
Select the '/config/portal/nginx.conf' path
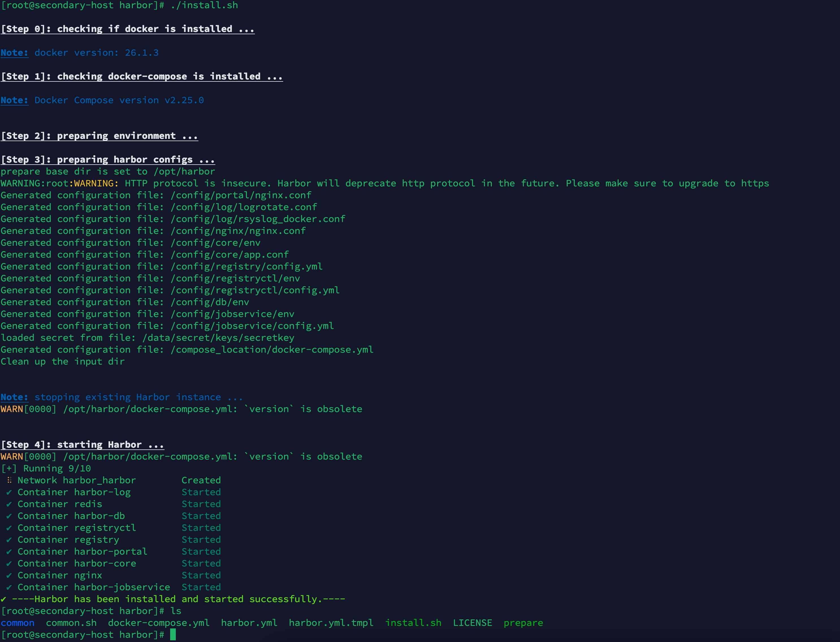pos(241,195)
